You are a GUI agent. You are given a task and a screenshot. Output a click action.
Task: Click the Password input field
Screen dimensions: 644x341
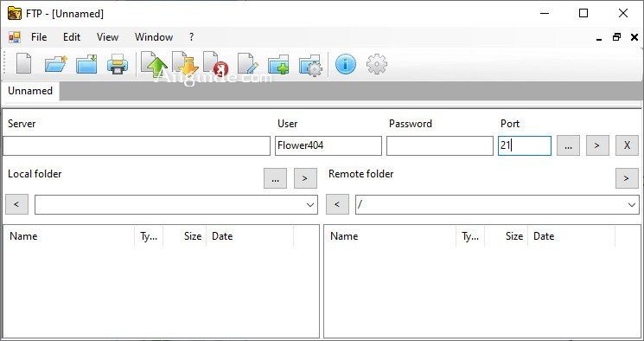click(439, 145)
